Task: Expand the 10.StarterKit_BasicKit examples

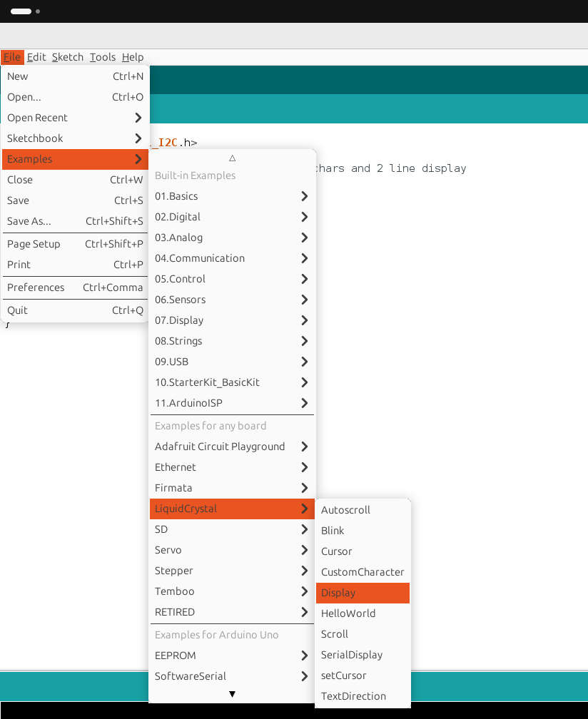Action: point(232,382)
